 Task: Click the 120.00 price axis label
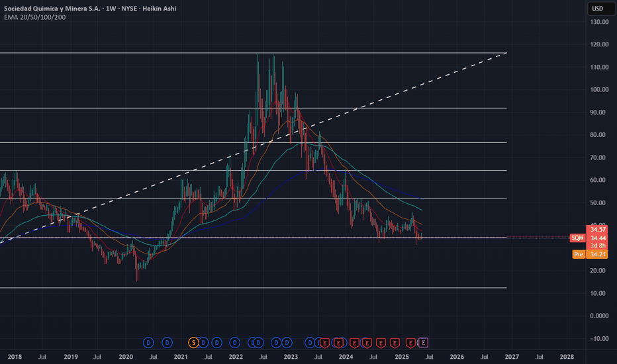click(599, 44)
